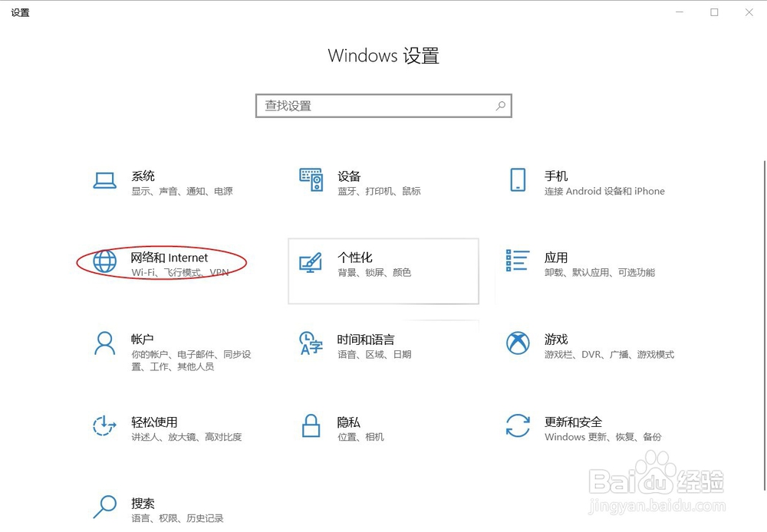The image size is (767, 532).
Task: Click the phone icon for 手机
Action: tap(518, 180)
